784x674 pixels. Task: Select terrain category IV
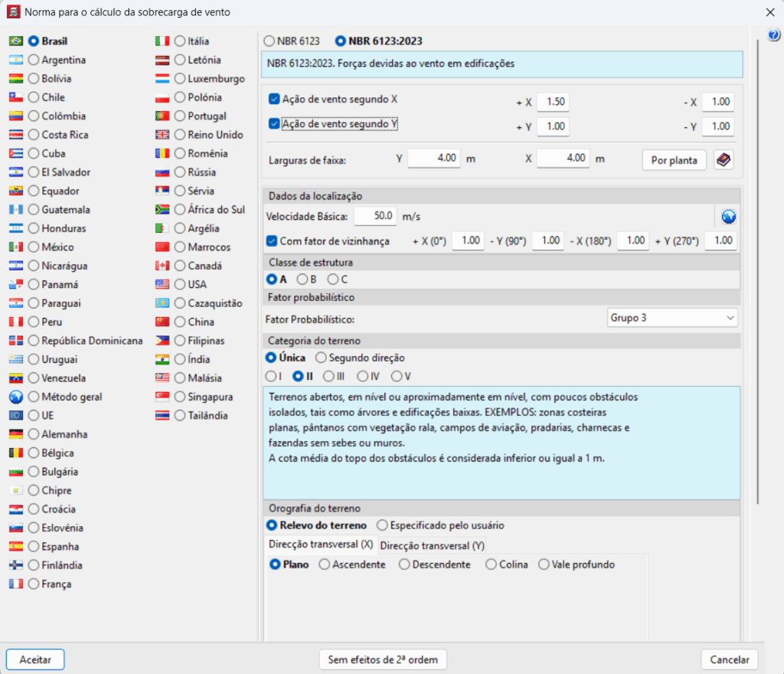tap(362, 376)
